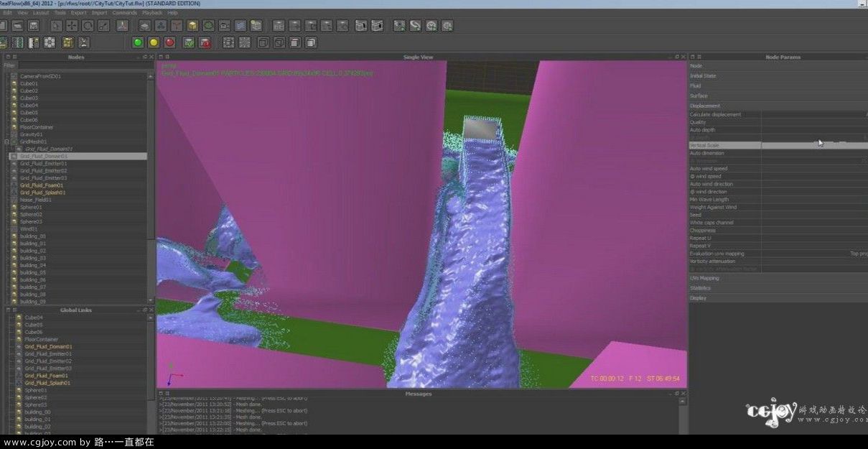868x449 pixels.
Task: Click the green circular mesh icon in toolbar
Action: (x=208, y=25)
